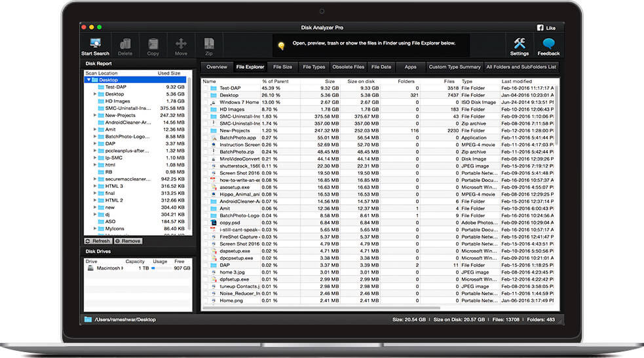Click BatchPhoto.app application icon
This screenshot has width=644, height=358.
214,138
